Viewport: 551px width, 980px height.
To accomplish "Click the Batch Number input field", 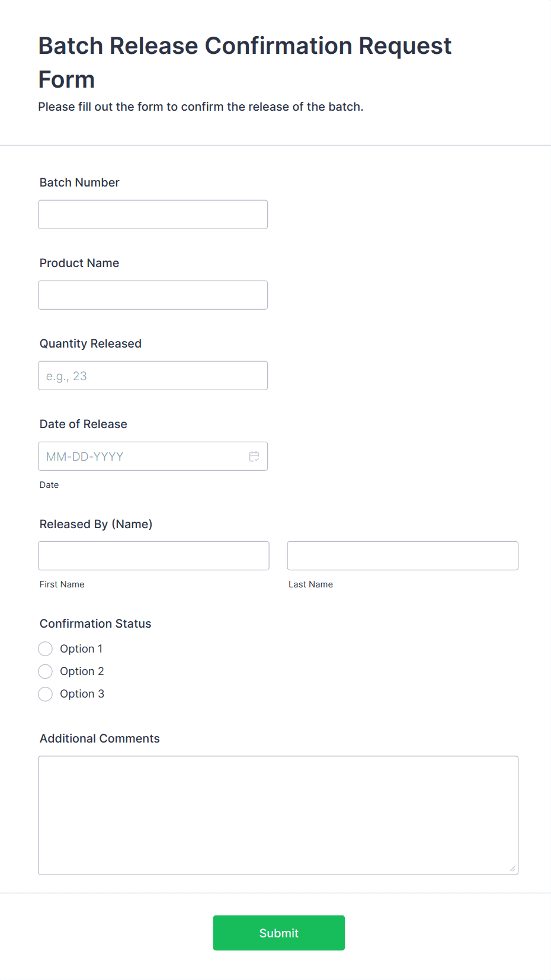I will pos(153,215).
